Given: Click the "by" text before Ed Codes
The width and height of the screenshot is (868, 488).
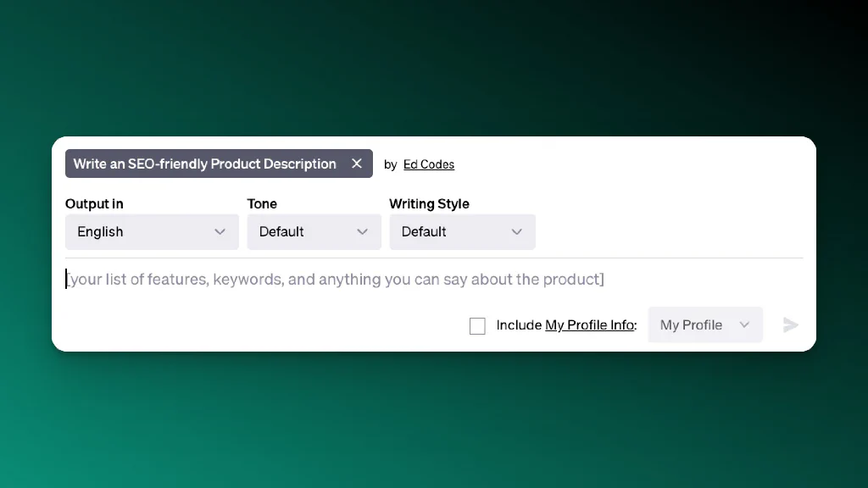Looking at the screenshot, I should tap(390, 165).
